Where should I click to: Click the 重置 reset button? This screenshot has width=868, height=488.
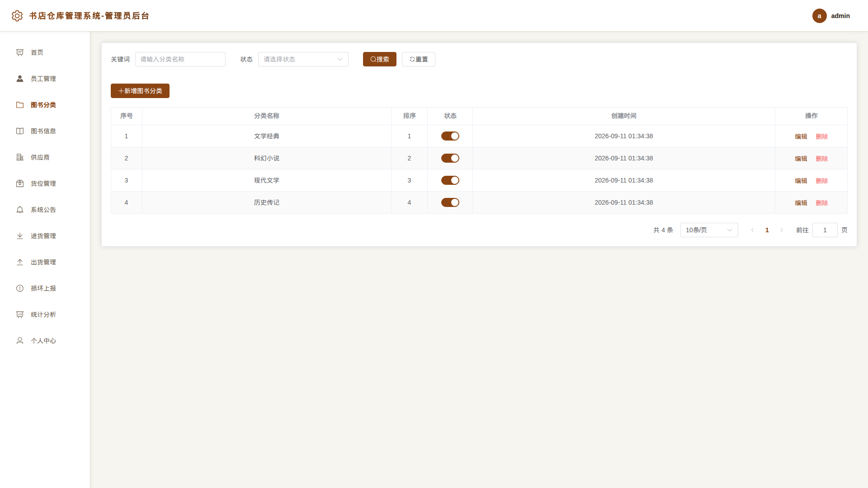419,59
